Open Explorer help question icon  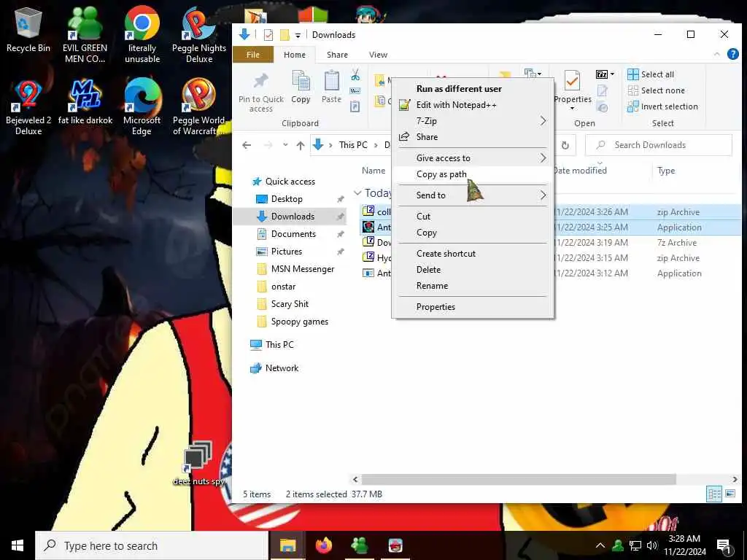click(732, 54)
